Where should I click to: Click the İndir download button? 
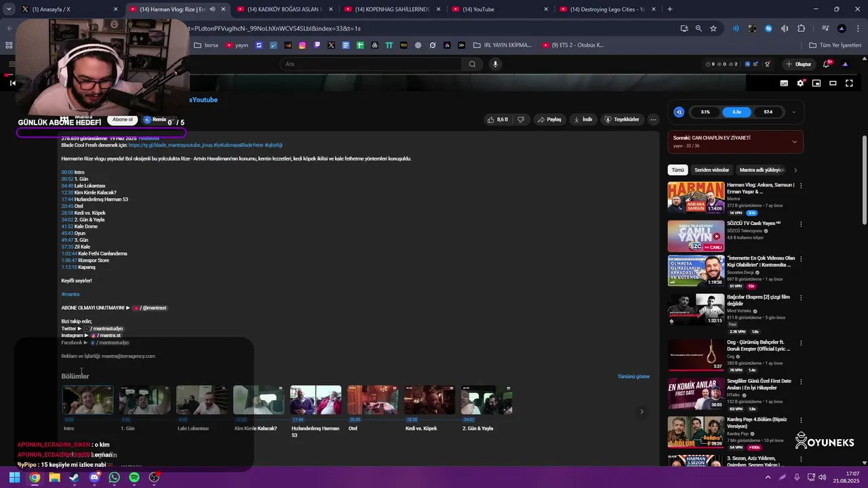(583, 119)
